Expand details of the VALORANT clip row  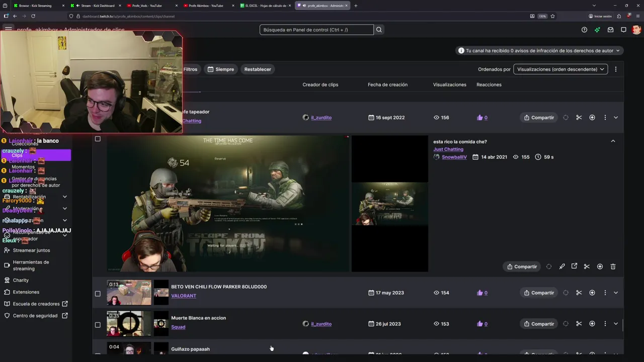(616, 293)
